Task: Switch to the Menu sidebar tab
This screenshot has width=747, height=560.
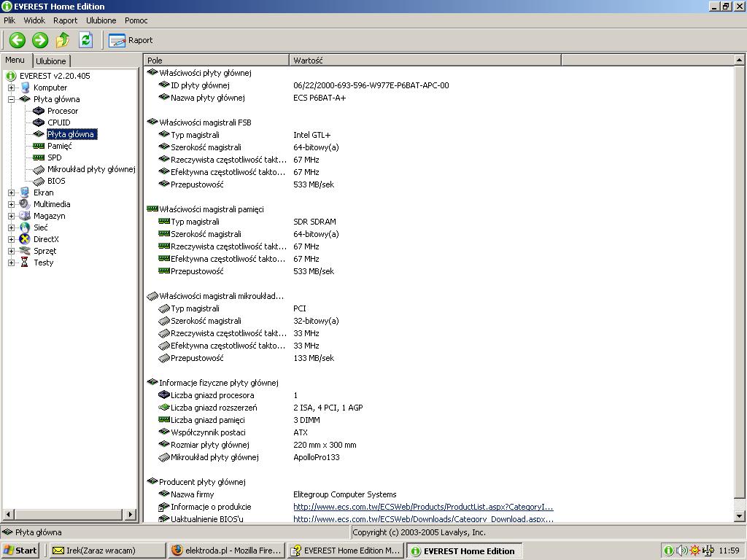Action: pos(15,60)
